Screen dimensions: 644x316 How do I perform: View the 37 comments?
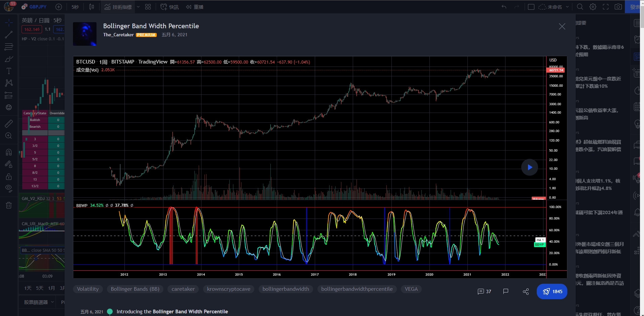(484, 291)
